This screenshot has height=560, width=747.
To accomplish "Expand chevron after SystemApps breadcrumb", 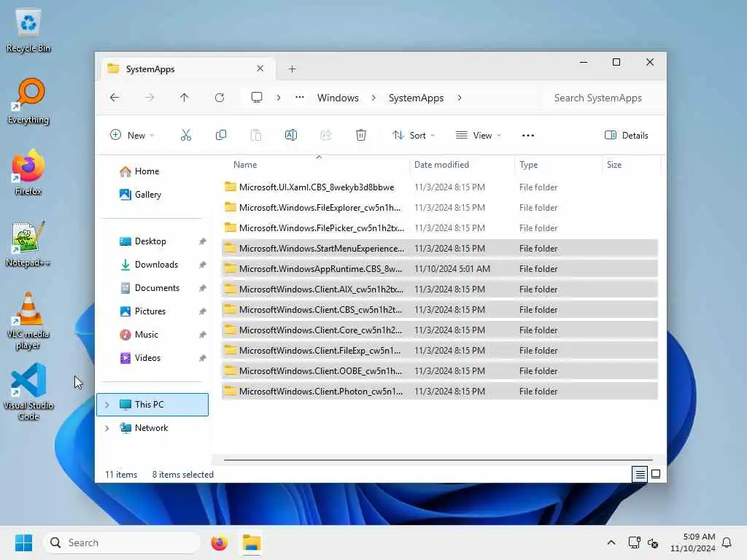I will coord(460,98).
